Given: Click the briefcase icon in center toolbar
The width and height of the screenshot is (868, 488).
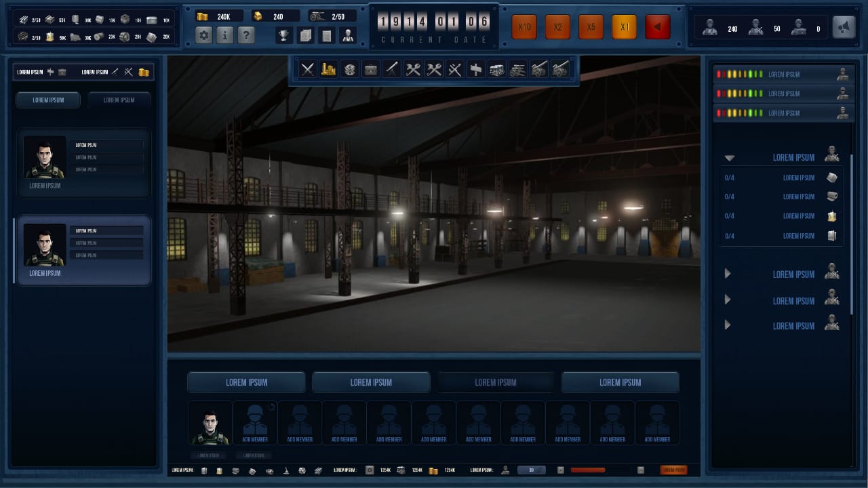Looking at the screenshot, I should [x=370, y=69].
